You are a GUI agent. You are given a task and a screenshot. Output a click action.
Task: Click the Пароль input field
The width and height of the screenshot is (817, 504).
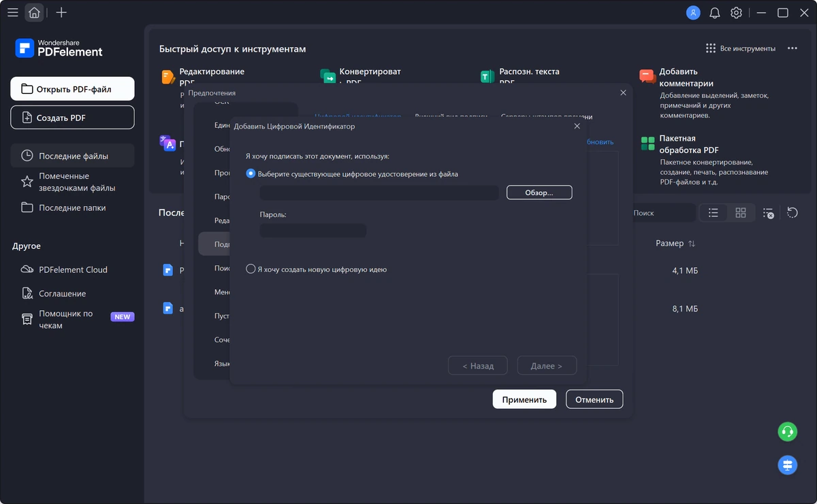[313, 231]
